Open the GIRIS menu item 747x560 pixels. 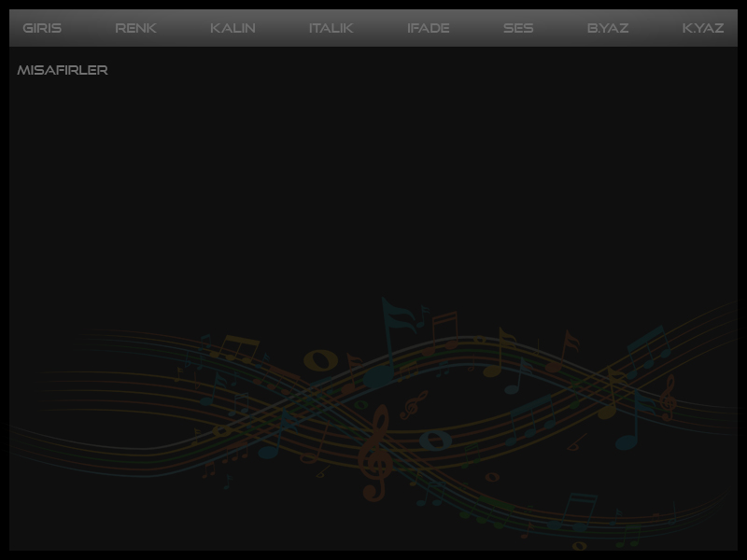42,28
